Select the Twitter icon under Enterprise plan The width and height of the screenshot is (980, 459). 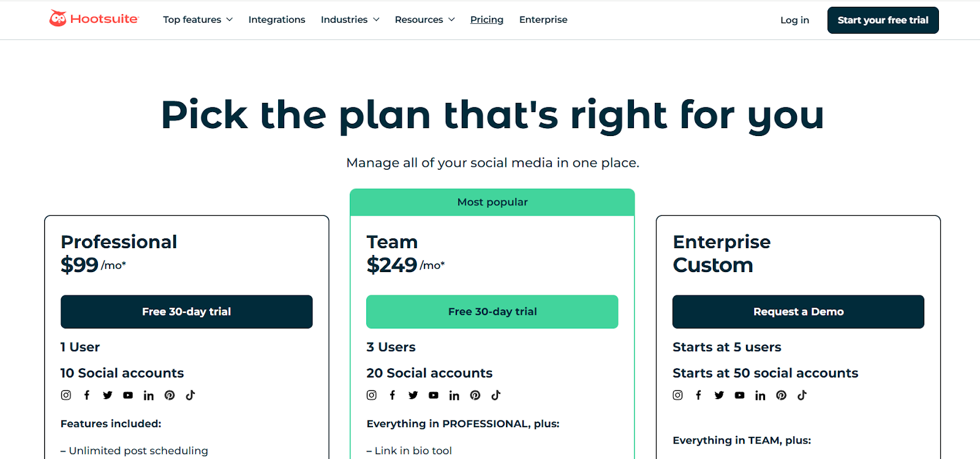[719, 395]
